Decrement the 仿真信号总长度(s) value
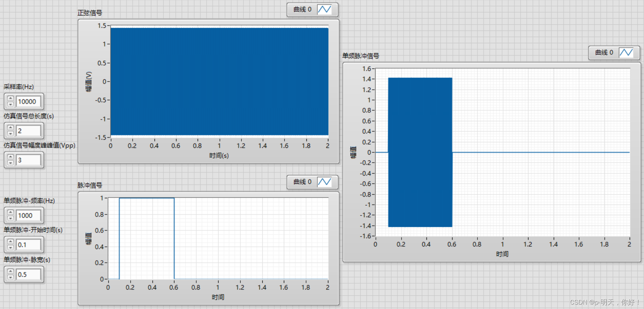The height and width of the screenshot is (309, 644). (10, 133)
